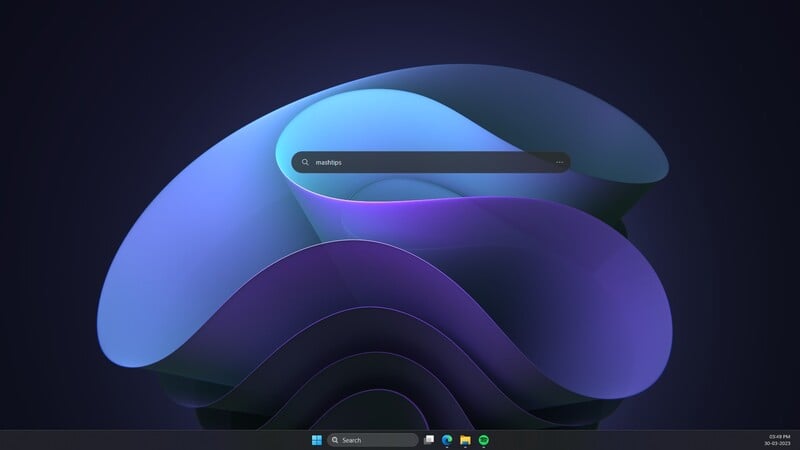800x450 pixels.
Task: Open the clock and date flyout
Action: click(779, 440)
